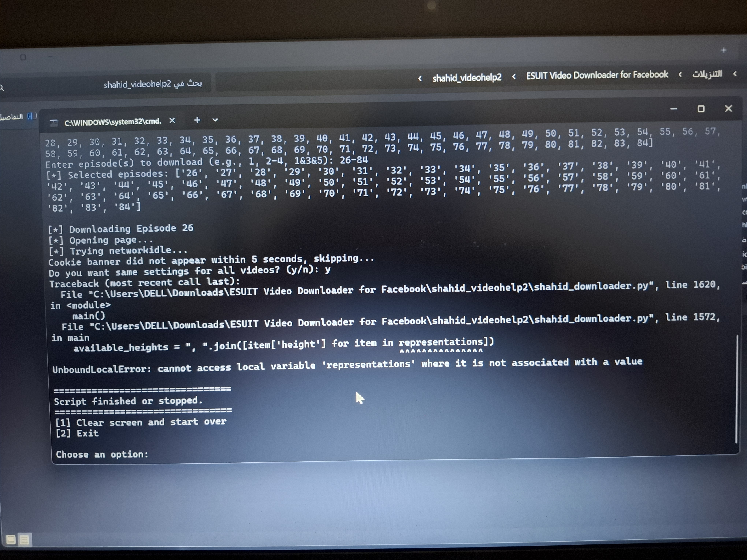Screen dimensions: 747x560
Task: Click the 'in <module>' text
Action: [80, 305]
